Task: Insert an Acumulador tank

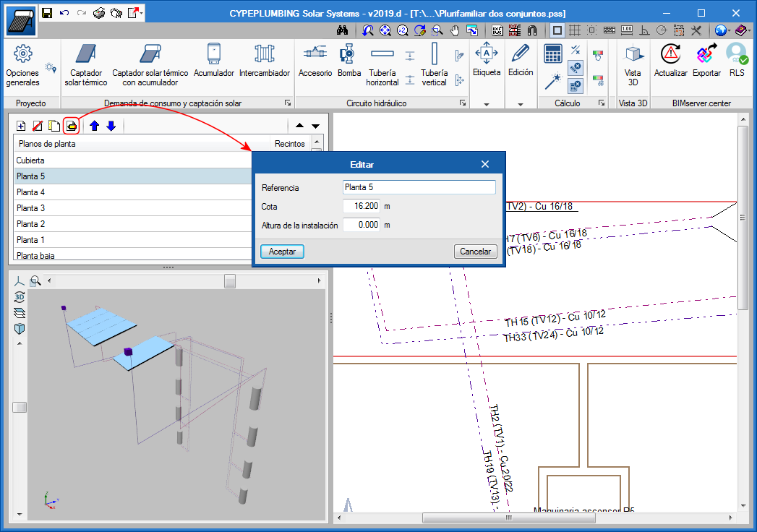Action: tap(214, 60)
